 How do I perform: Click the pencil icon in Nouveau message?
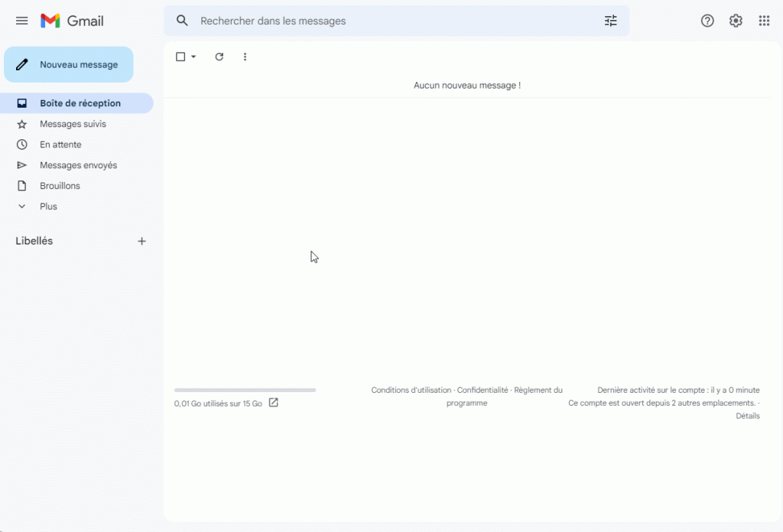click(22, 64)
